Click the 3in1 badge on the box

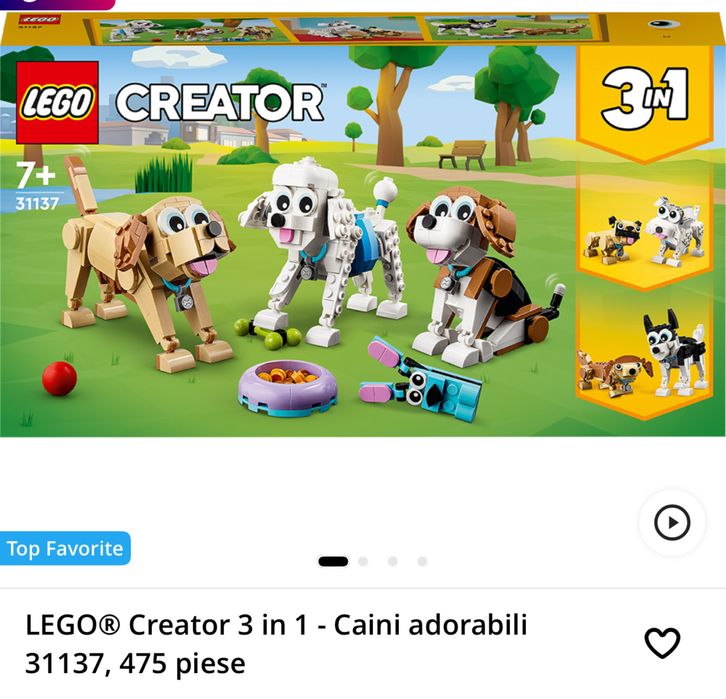coord(645,98)
